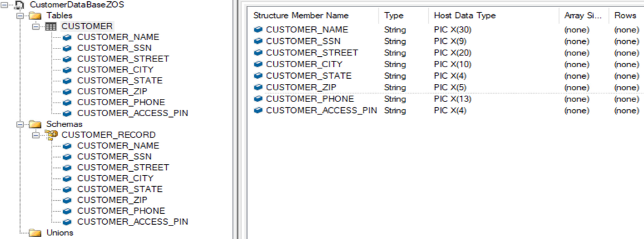The image size is (644, 239).
Task: Click Array Size (none) in CUSTOMER_SSN row
Action: coord(577,41)
